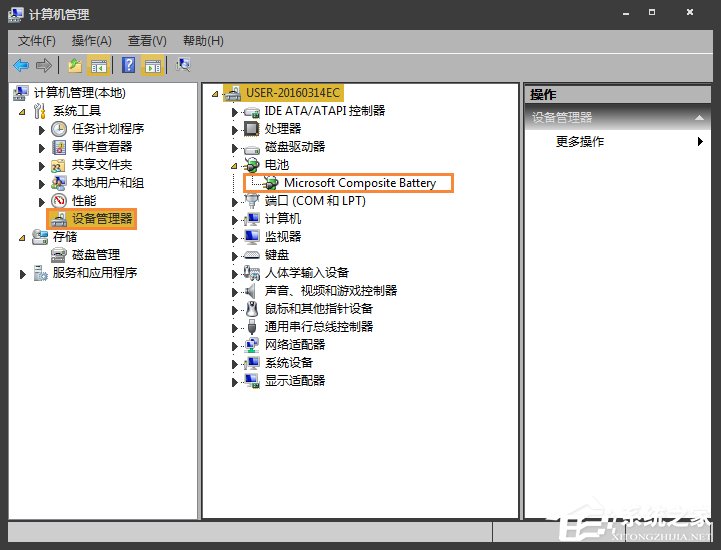Select 事件查看器 tree item
The image size is (721, 550).
pyautogui.click(x=102, y=147)
